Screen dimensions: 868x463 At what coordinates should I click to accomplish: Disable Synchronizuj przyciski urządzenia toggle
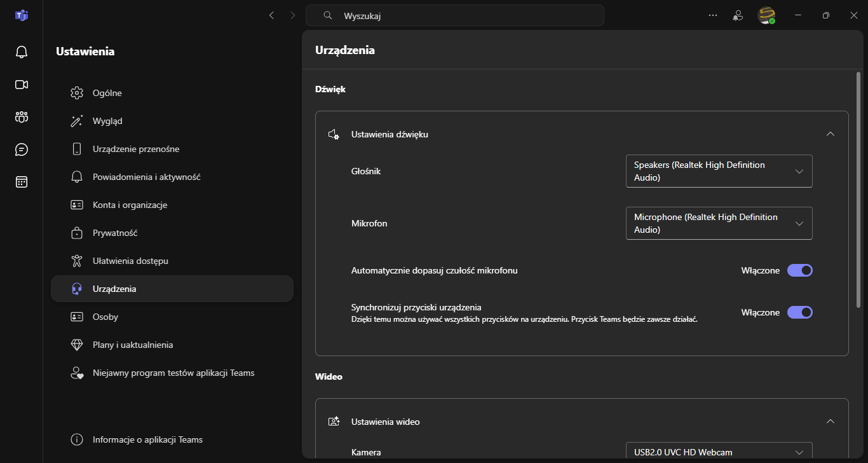(x=799, y=312)
